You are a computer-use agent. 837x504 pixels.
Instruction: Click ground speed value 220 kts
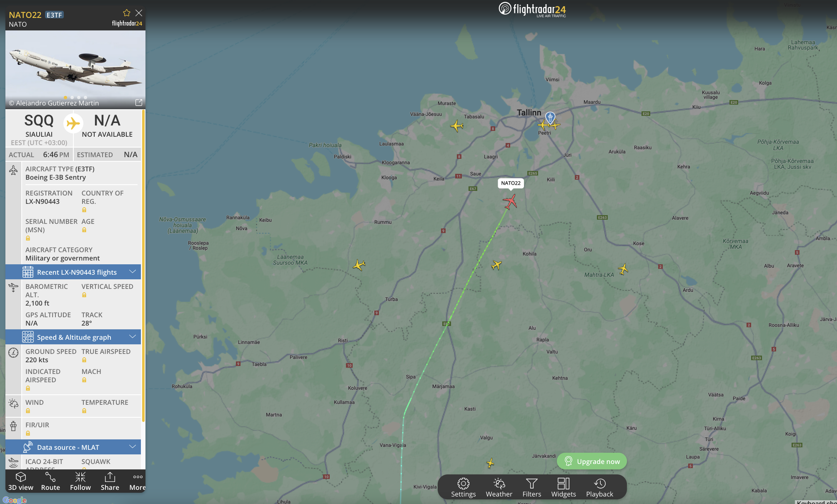pos(37,360)
